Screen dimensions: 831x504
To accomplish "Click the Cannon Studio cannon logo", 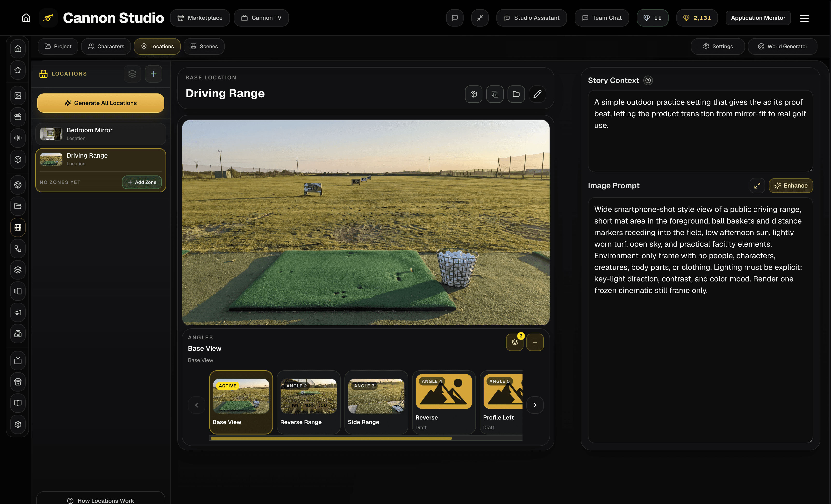I will pos(48,18).
